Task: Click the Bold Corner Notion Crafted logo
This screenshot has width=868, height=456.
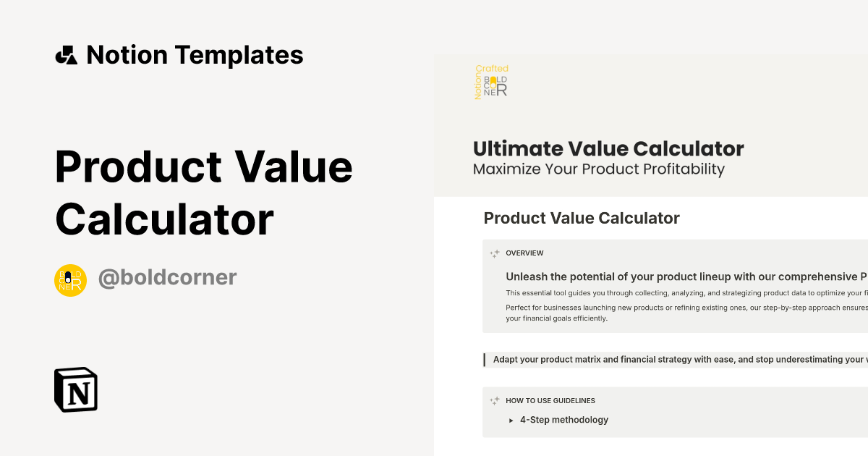Action: tap(492, 82)
